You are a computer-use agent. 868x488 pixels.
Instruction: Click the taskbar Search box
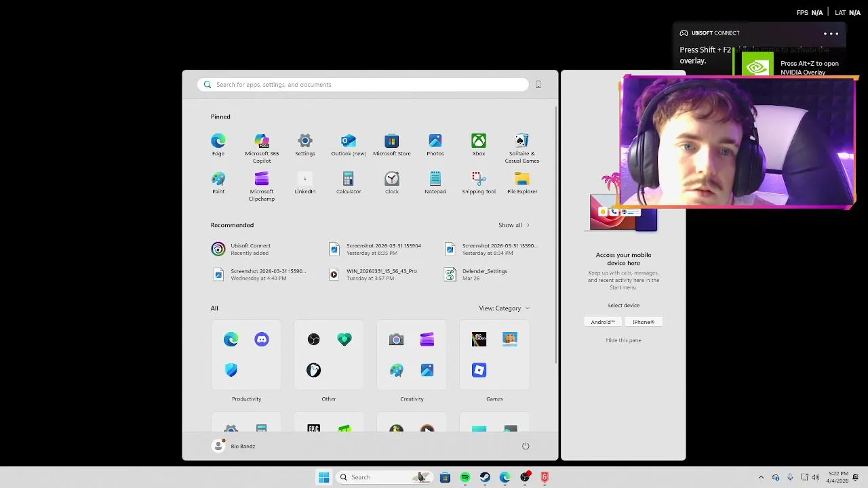click(384, 477)
